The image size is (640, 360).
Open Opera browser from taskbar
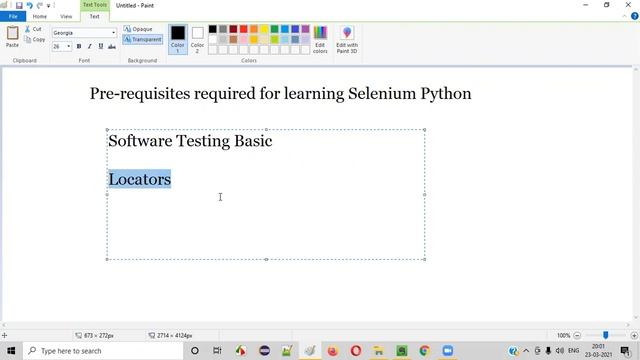pyautogui.click(x=356, y=351)
